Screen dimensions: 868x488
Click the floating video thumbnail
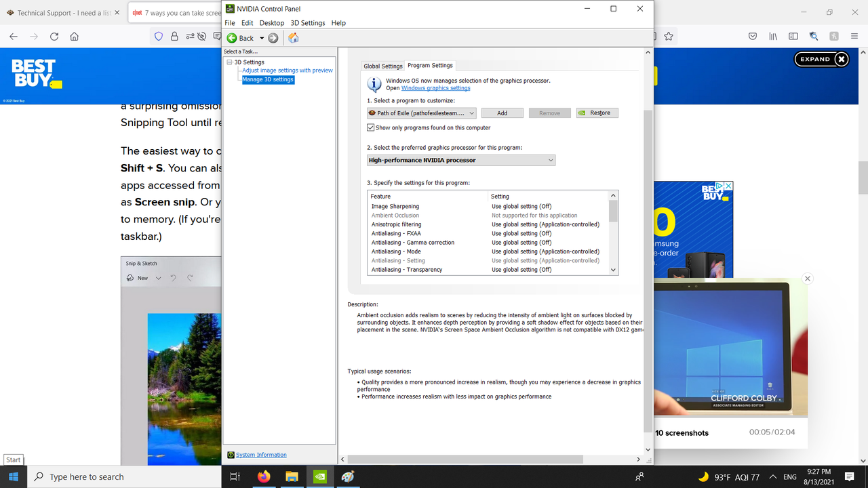(731, 349)
